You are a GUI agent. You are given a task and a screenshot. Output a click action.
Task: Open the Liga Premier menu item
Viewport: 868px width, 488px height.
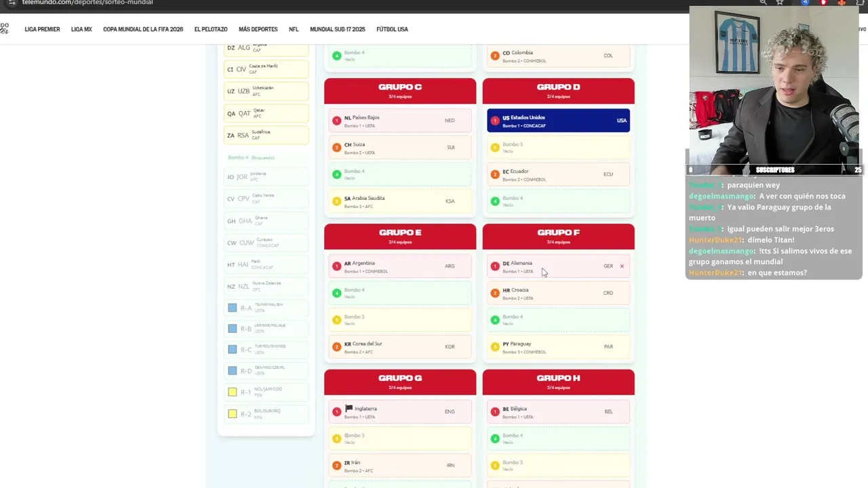pyautogui.click(x=42, y=29)
